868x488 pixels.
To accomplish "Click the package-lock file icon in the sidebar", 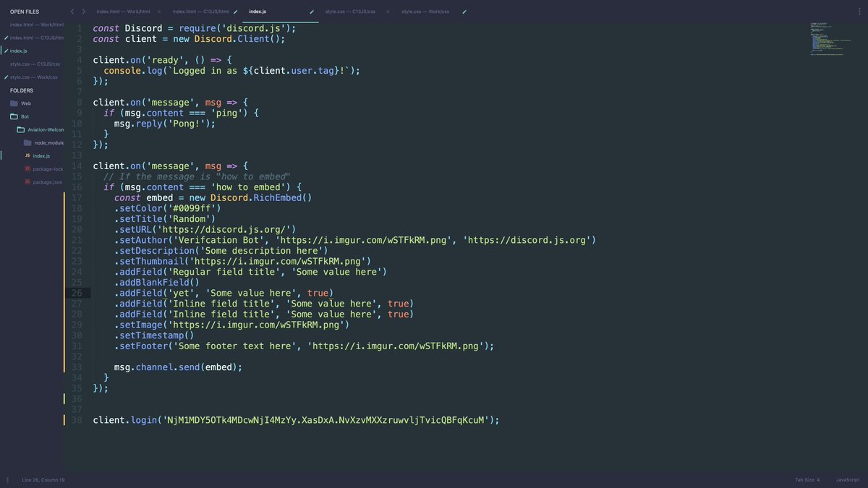I will coord(27,168).
